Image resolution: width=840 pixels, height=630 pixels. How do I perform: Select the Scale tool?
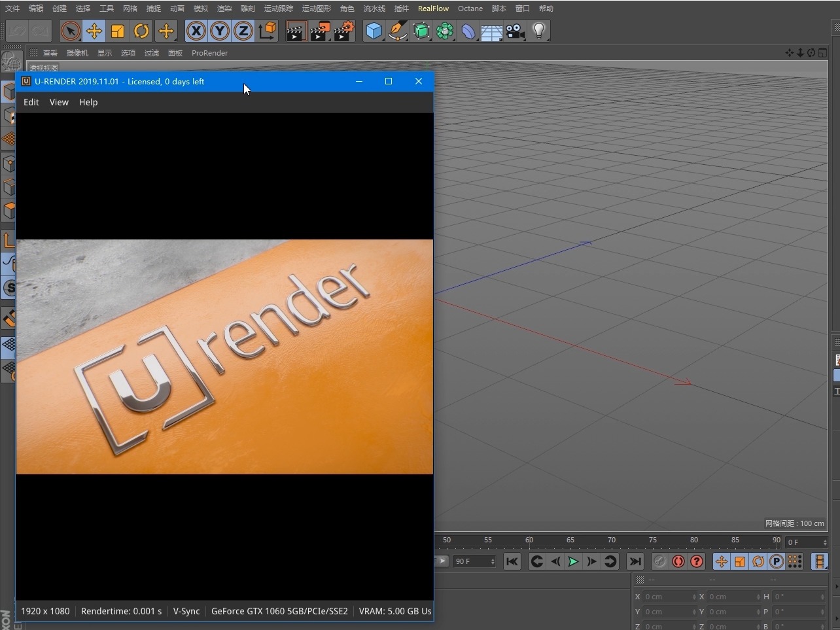(118, 31)
